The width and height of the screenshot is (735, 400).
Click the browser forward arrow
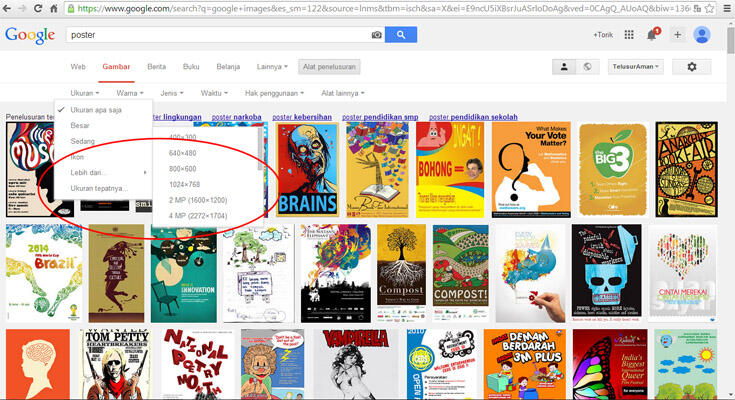[x=22, y=8]
